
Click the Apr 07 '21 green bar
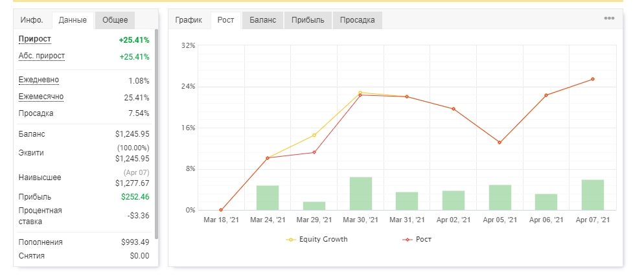coord(593,195)
